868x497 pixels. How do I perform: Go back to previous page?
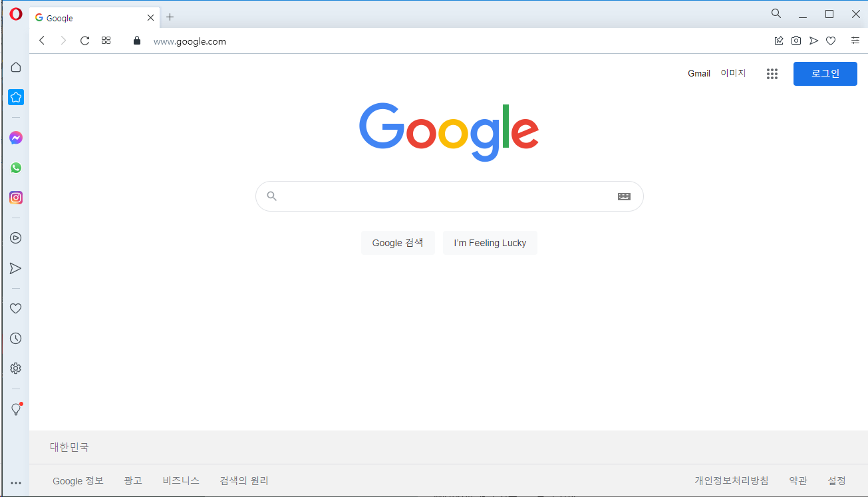tap(42, 41)
